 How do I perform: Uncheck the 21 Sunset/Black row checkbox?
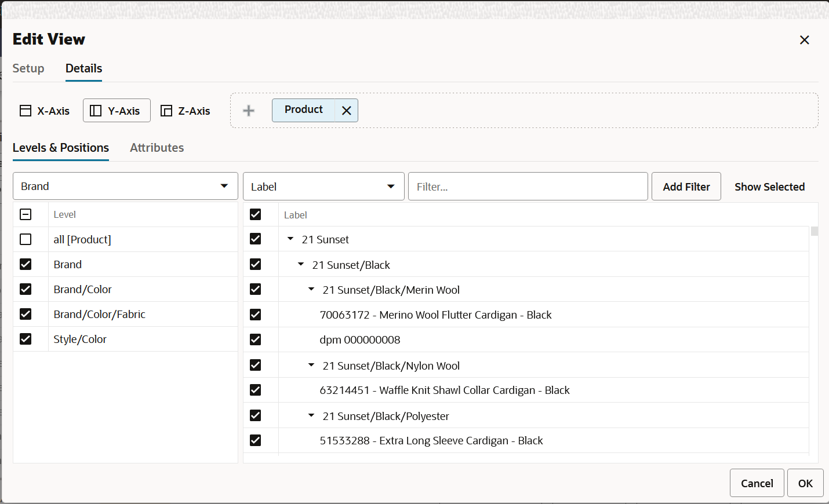point(255,264)
